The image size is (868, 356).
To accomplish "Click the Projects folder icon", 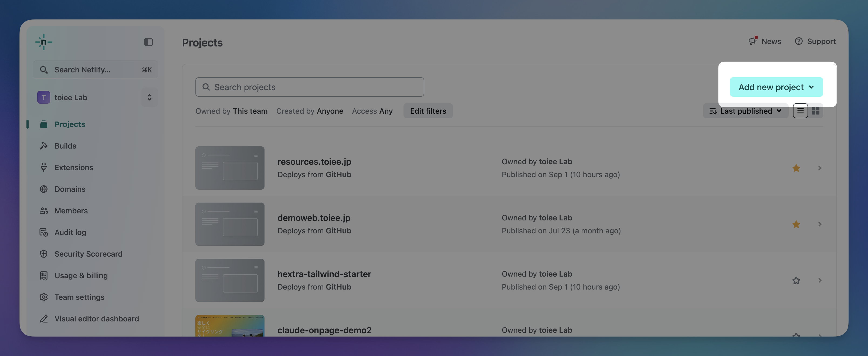I will pos(44,124).
